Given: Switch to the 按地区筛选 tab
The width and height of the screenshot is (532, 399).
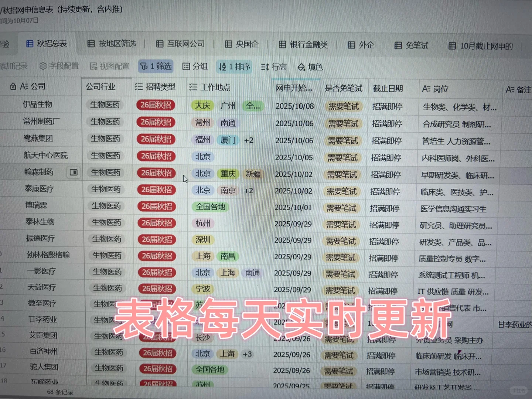Looking at the screenshot, I should [x=112, y=44].
